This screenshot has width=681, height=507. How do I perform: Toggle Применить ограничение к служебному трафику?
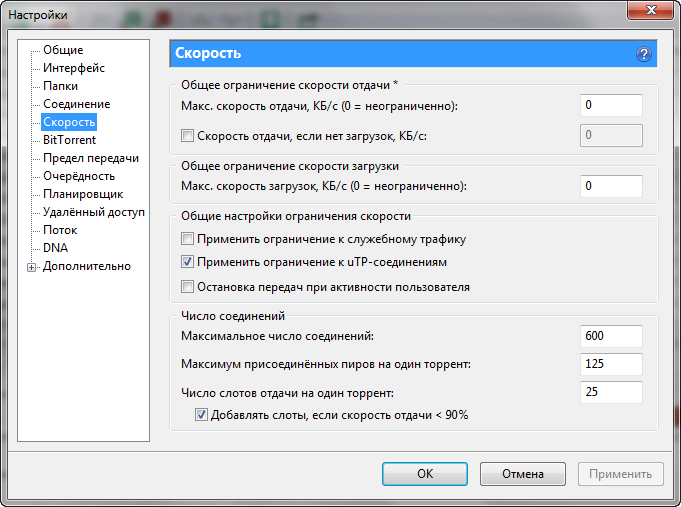tap(187, 240)
